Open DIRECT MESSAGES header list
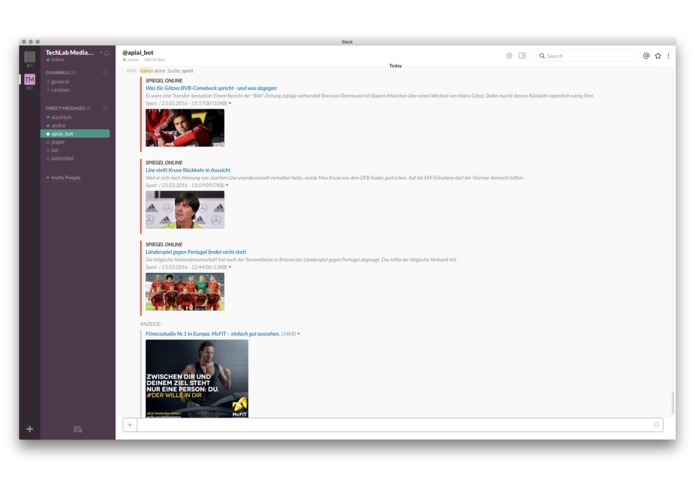This screenshot has width=695, height=494. (x=68, y=108)
